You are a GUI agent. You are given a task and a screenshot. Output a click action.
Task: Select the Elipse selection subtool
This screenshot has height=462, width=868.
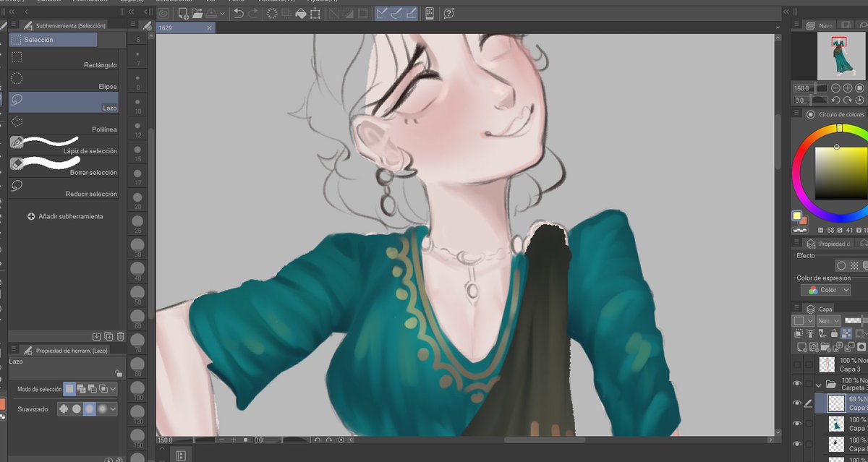click(x=64, y=81)
